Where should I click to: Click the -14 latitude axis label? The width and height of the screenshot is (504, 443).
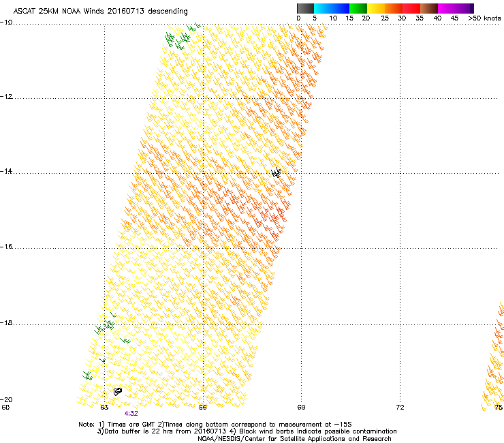coord(6,171)
